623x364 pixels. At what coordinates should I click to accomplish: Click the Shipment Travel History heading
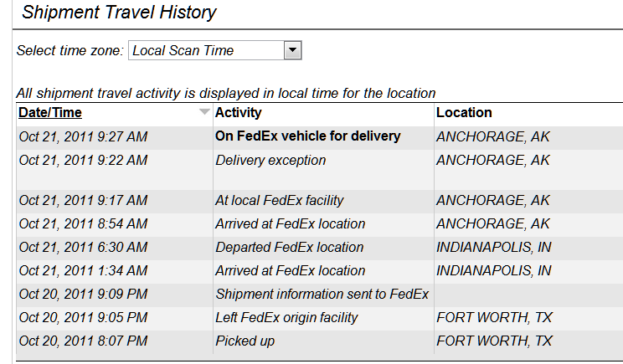119,13
